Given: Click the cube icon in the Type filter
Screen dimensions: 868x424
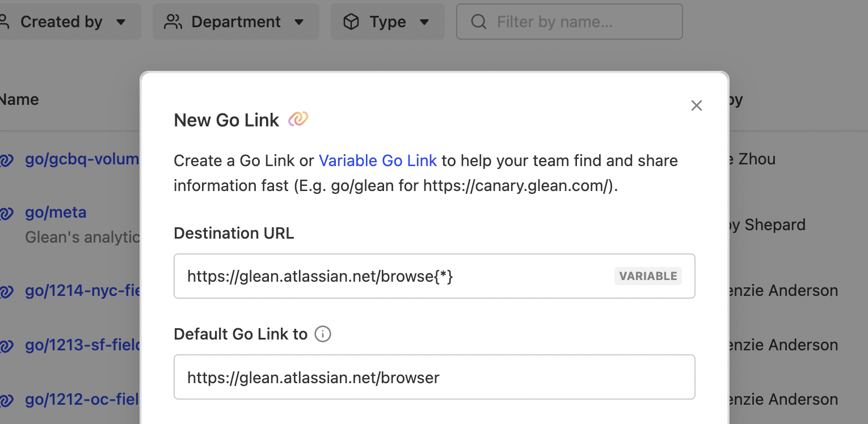Looking at the screenshot, I should coord(352,21).
